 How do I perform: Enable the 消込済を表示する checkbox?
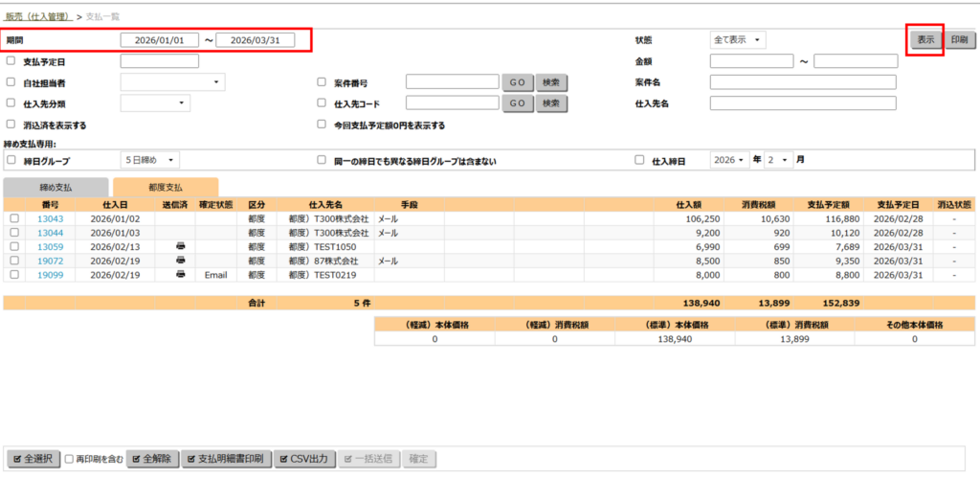click(11, 125)
